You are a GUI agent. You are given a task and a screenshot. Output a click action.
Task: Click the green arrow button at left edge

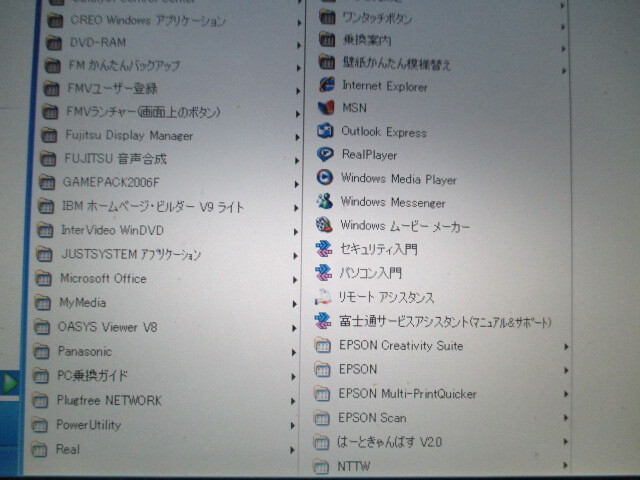10,383
